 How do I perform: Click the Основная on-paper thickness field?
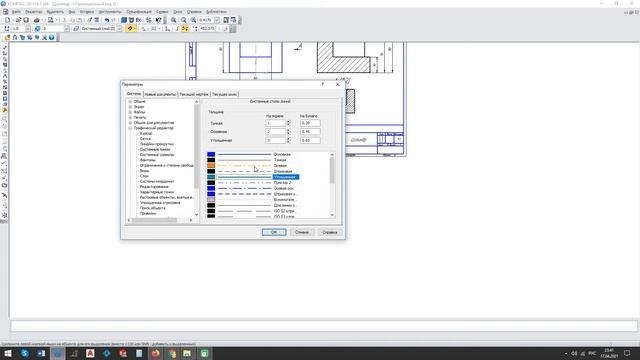click(310, 132)
